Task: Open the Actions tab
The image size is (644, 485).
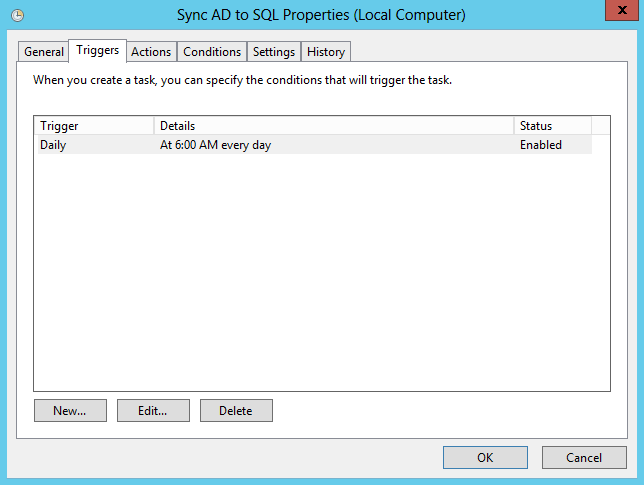Action: tap(151, 52)
